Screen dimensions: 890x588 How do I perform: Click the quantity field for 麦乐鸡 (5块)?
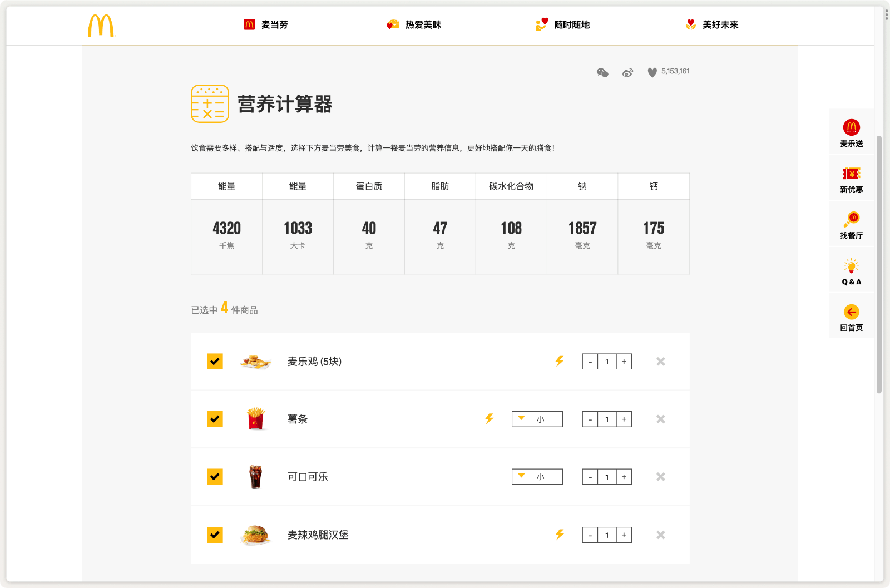click(x=607, y=362)
